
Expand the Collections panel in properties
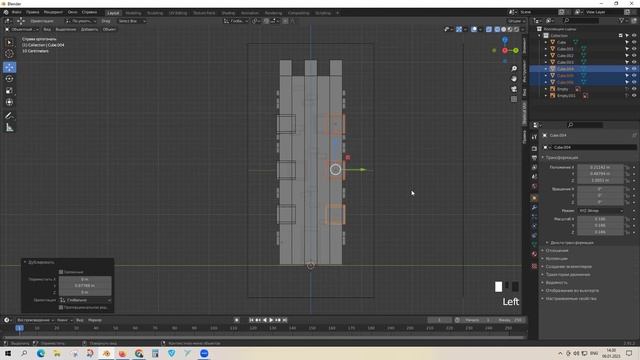[556, 258]
